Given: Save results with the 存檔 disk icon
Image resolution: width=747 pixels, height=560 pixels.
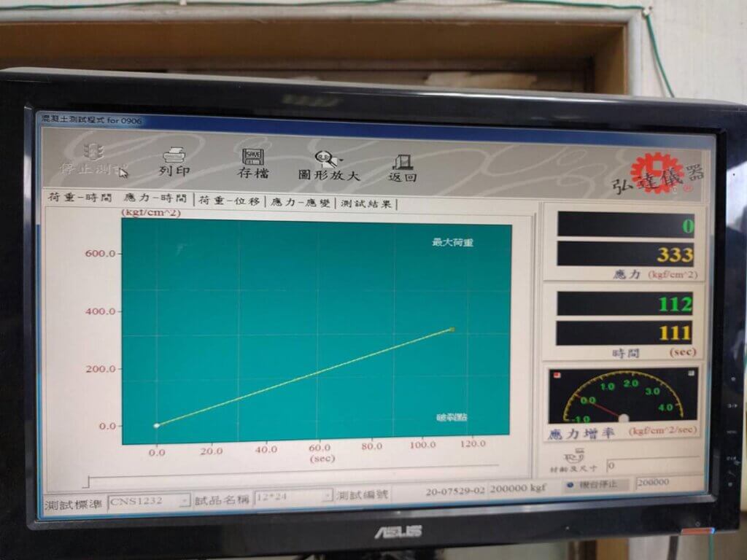Looking at the screenshot, I should click(x=253, y=156).
